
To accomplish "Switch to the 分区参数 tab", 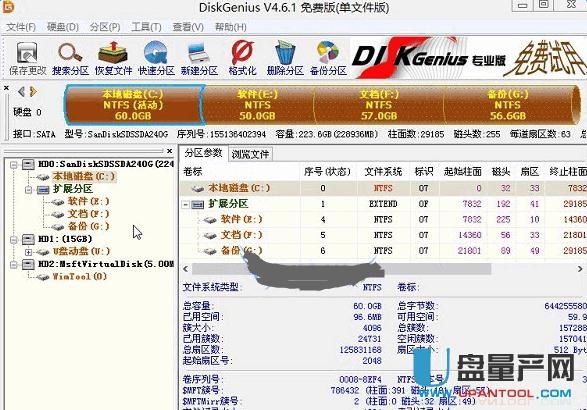I will (x=203, y=153).
